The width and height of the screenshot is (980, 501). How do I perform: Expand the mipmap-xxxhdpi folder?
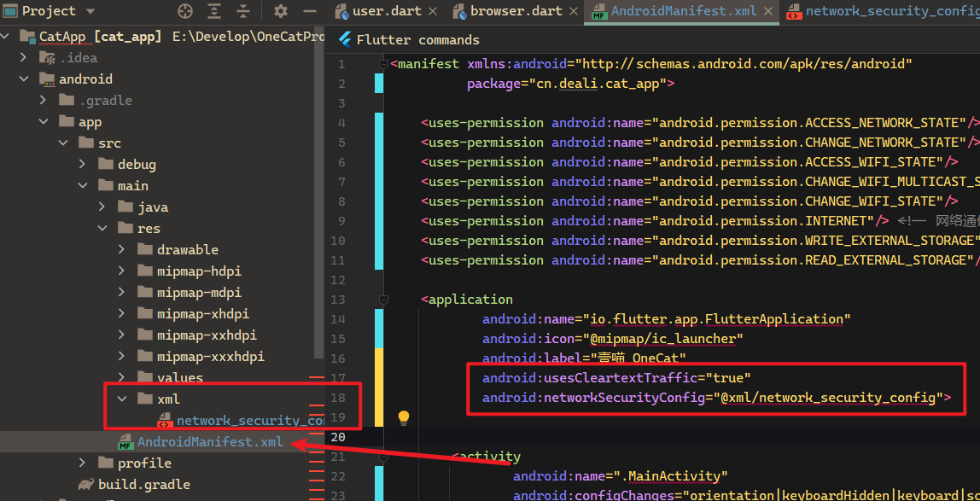coord(123,357)
